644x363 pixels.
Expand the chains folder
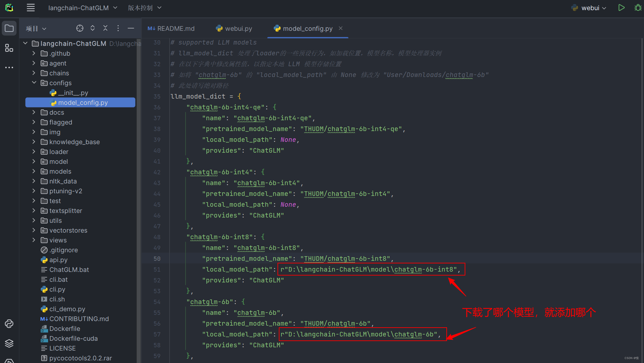pyautogui.click(x=34, y=73)
